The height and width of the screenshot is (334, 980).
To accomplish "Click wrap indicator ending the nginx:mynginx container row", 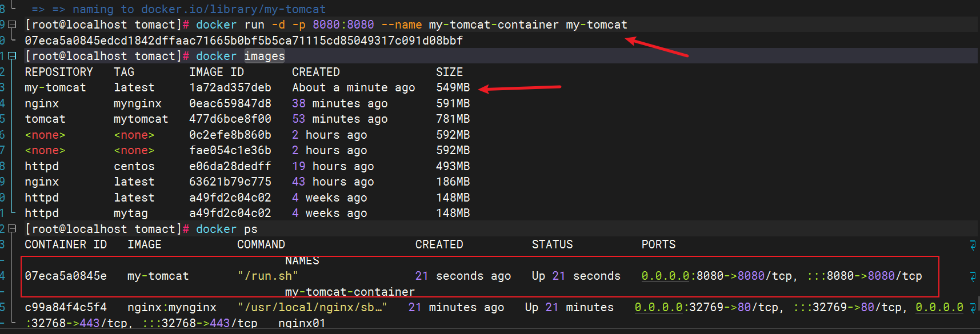I will pyautogui.click(x=973, y=308).
